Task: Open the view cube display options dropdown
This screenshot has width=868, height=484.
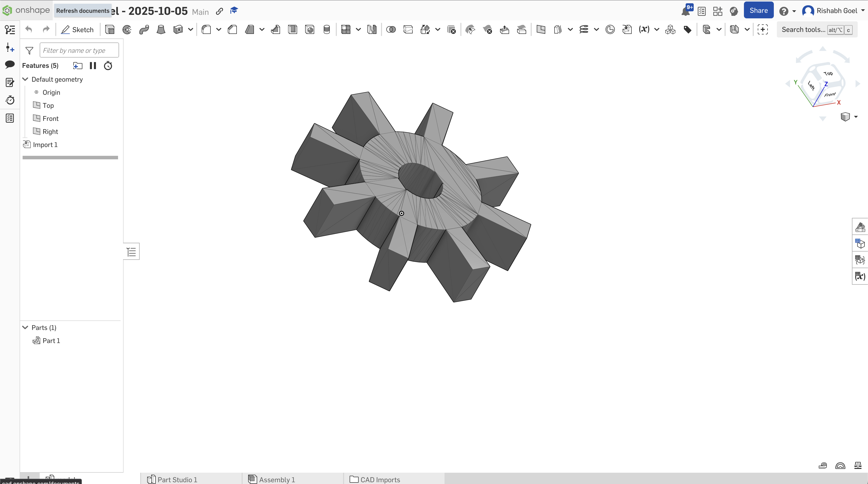Action: click(856, 117)
